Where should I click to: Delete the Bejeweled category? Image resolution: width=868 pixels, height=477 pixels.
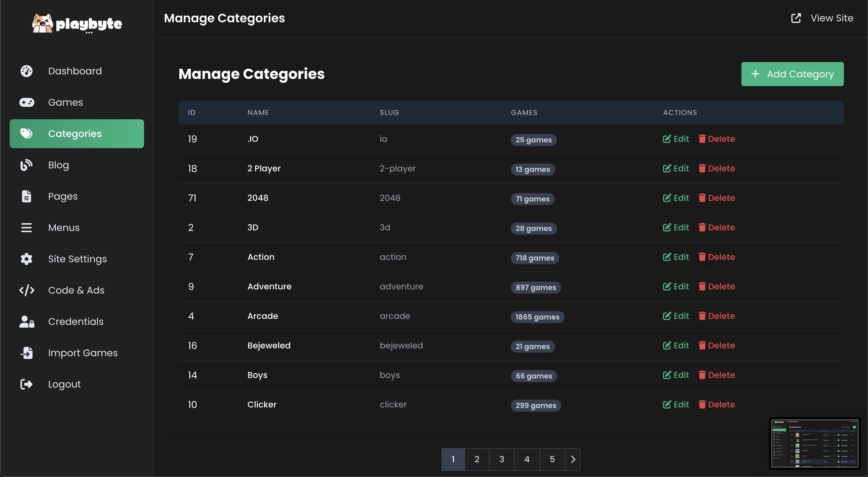point(717,346)
